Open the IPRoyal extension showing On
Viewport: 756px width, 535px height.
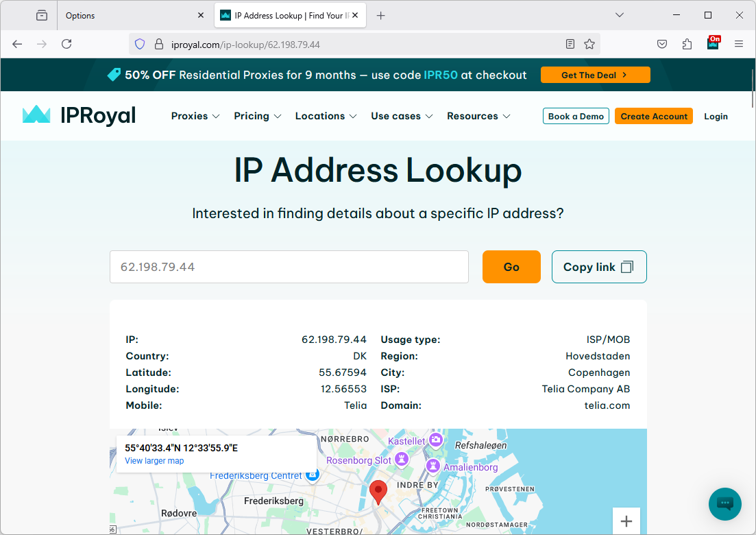713,43
